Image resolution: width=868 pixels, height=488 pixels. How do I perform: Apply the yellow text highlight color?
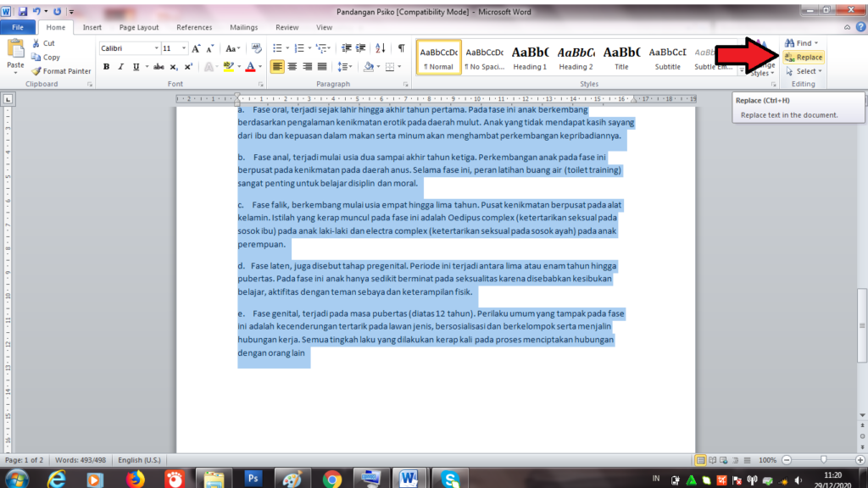[228, 67]
